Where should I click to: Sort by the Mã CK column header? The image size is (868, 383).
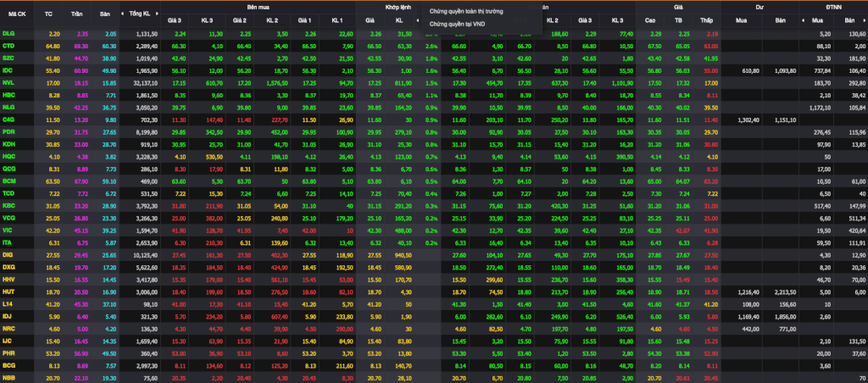click(x=18, y=14)
